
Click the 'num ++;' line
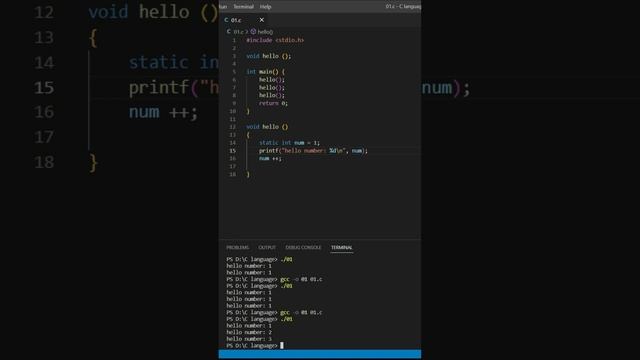pos(270,158)
